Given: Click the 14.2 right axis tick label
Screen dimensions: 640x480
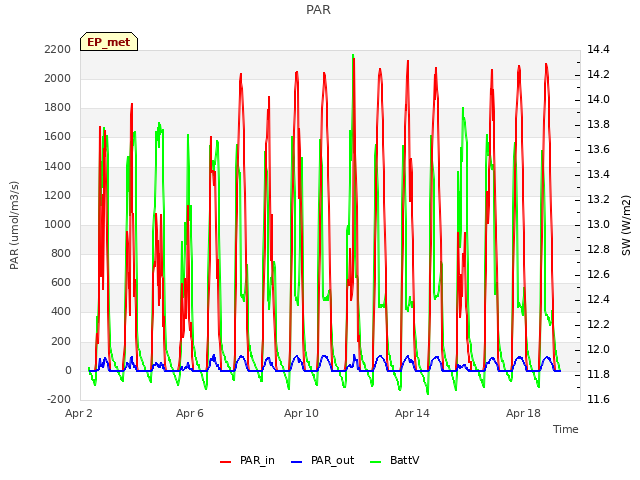Looking at the screenshot, I should tap(598, 75).
